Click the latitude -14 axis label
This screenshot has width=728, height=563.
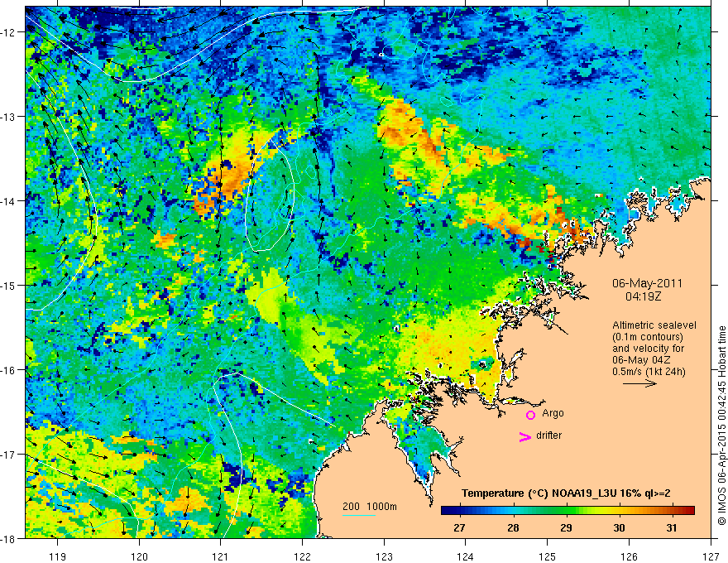(9, 200)
